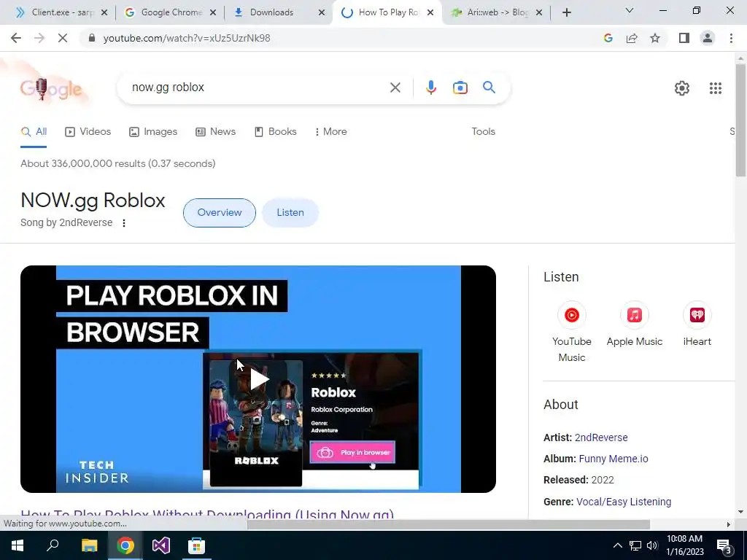747x560 pixels.
Task: Open the Google apps grid
Action: (x=715, y=88)
